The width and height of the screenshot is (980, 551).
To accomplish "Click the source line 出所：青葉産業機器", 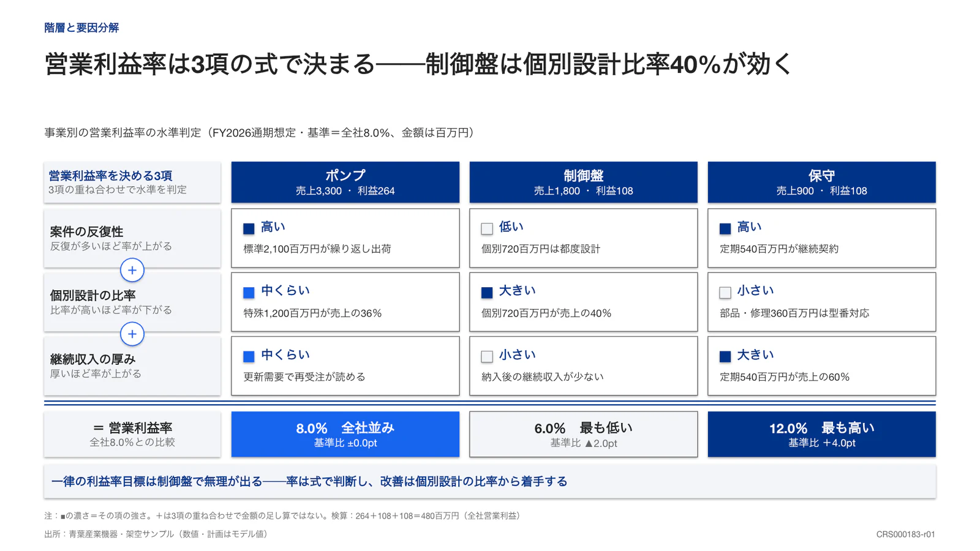I will tap(158, 534).
